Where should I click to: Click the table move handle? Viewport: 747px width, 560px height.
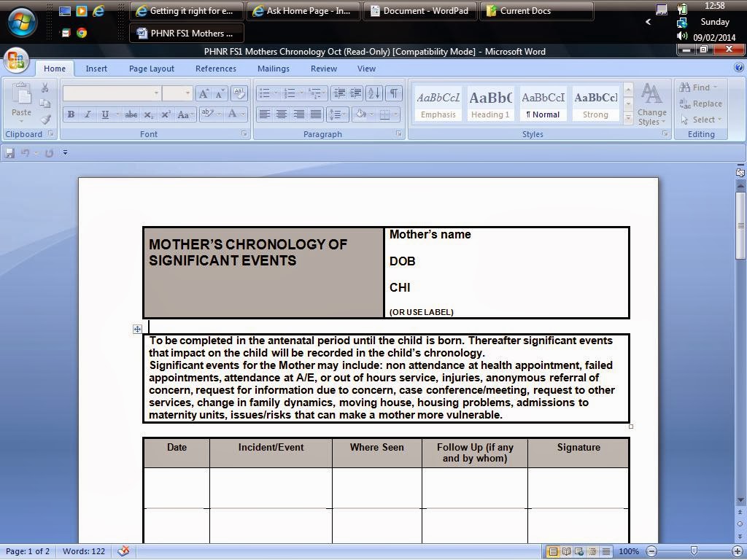137,329
